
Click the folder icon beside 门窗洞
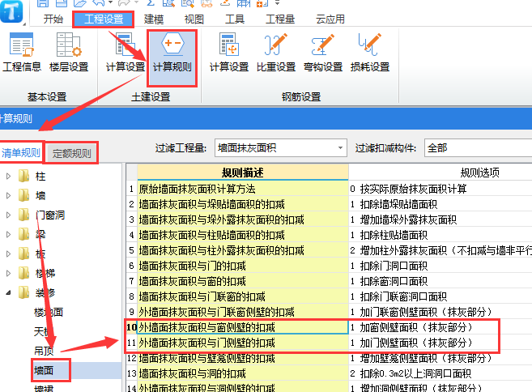(23, 215)
